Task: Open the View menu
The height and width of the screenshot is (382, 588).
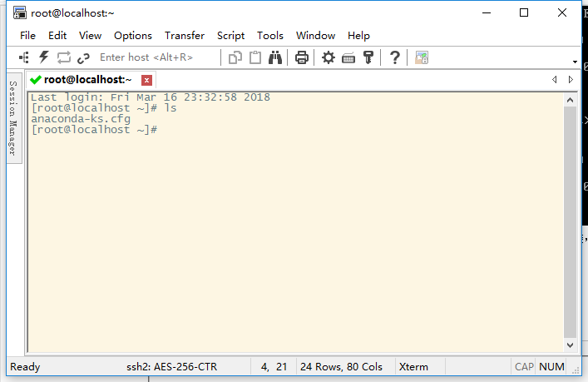Action: click(90, 35)
